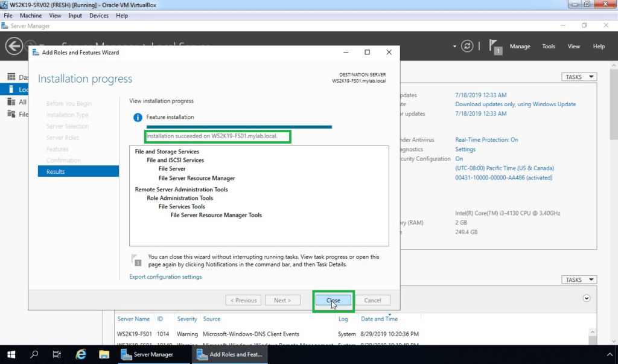618x364 pixels.
Task: Click Real-Time Protection: On link
Action: (x=487, y=139)
